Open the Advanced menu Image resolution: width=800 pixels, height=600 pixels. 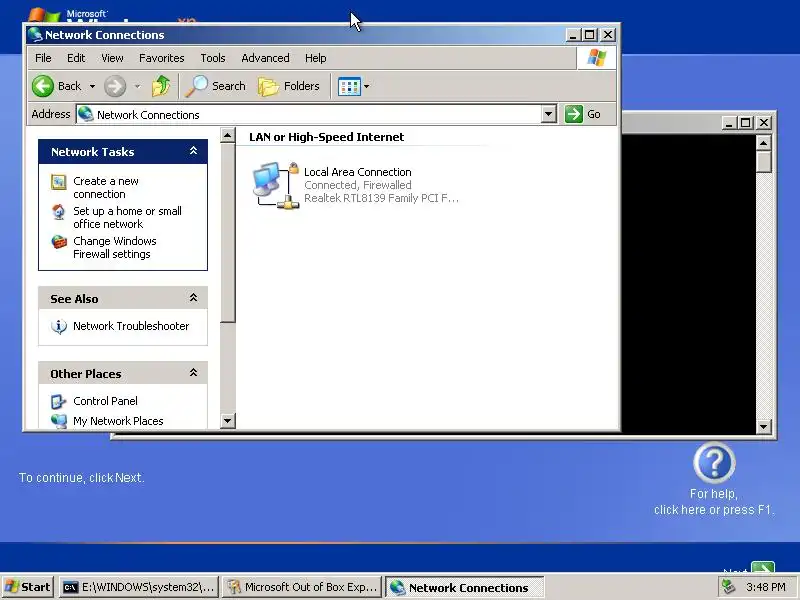(x=265, y=58)
